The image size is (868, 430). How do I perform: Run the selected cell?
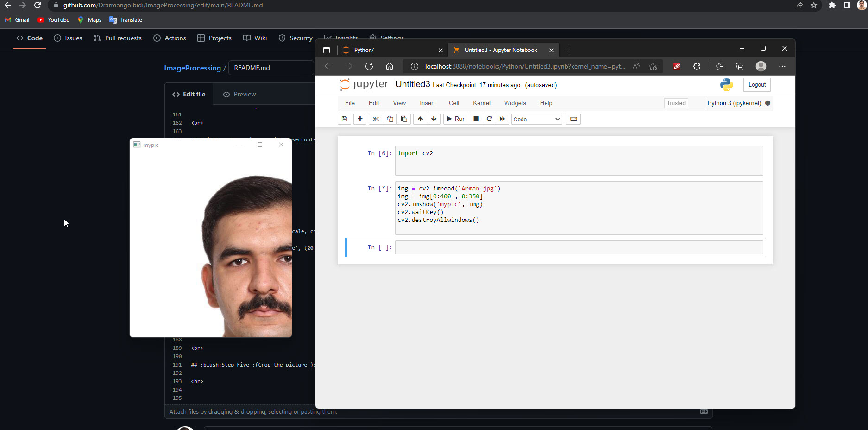(456, 119)
